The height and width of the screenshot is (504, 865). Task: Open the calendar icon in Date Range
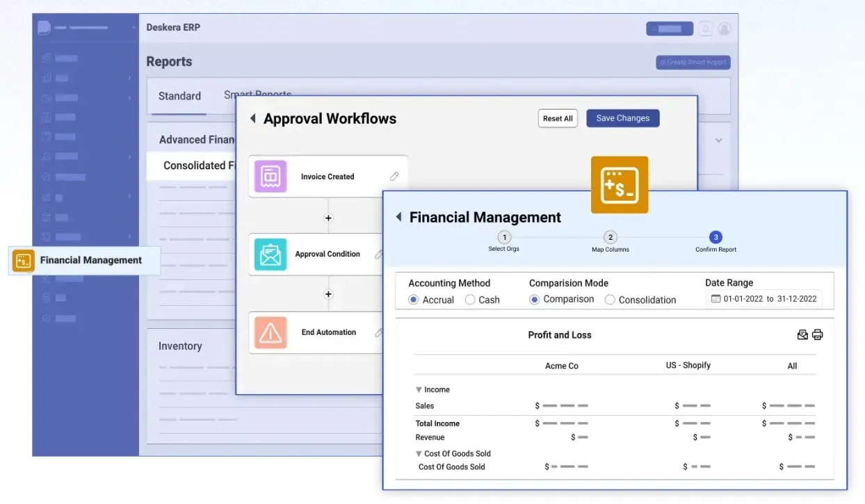point(716,299)
